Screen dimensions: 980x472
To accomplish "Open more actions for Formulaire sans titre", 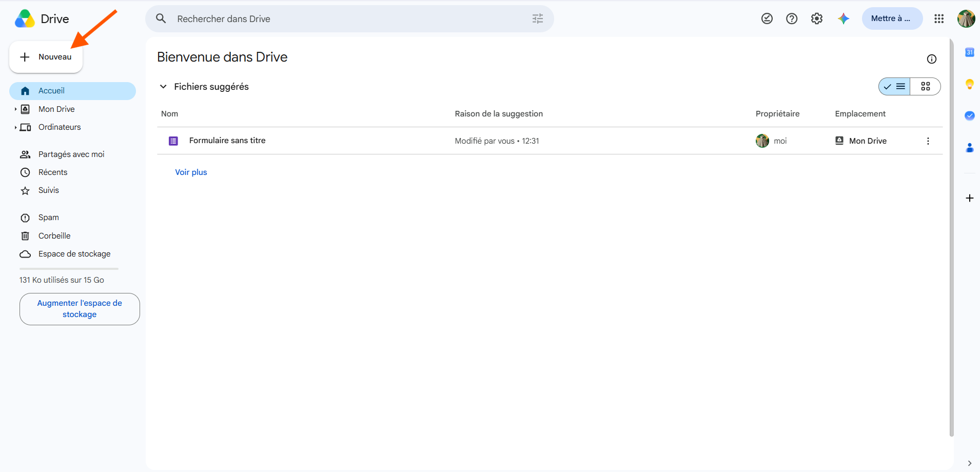I will click(928, 141).
